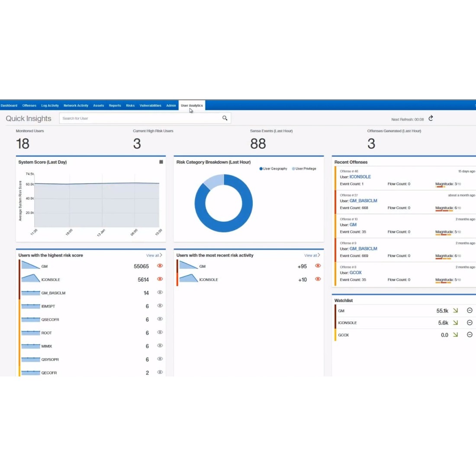The height and width of the screenshot is (476, 476).
Task: Toggle the eye icon for ICONSOLE in recent risk activity
Action: [318, 279]
